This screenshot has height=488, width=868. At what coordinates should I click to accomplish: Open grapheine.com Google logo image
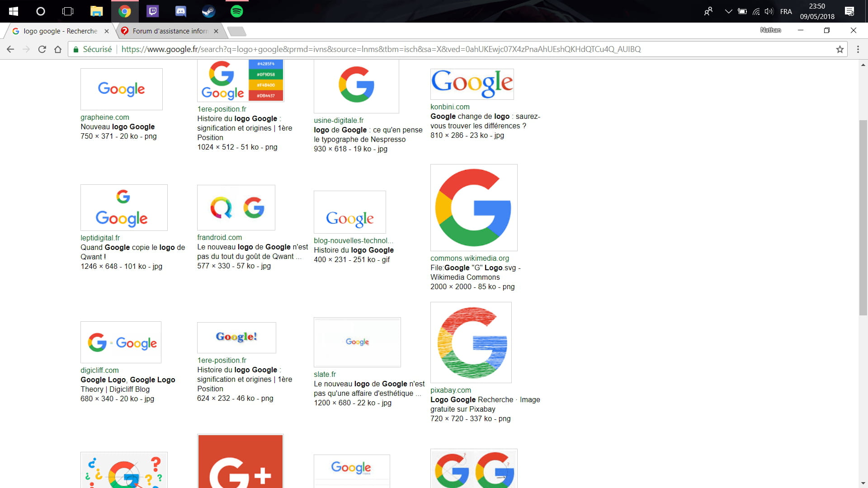click(x=122, y=89)
